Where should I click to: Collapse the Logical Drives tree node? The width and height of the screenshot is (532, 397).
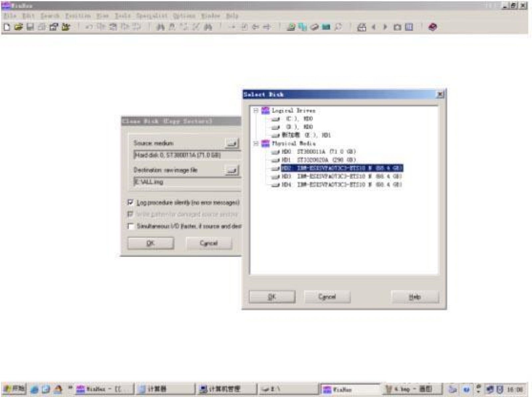(x=256, y=110)
